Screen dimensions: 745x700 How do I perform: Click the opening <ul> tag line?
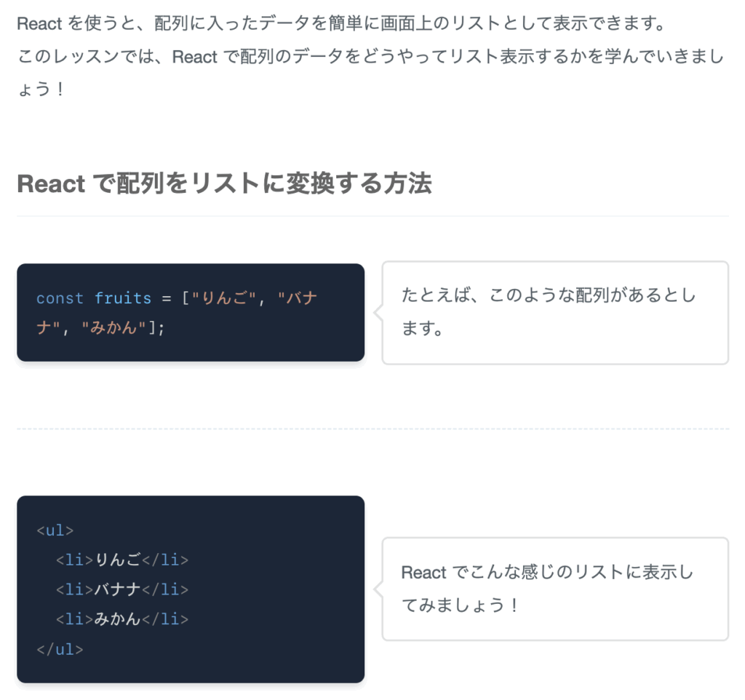55,530
